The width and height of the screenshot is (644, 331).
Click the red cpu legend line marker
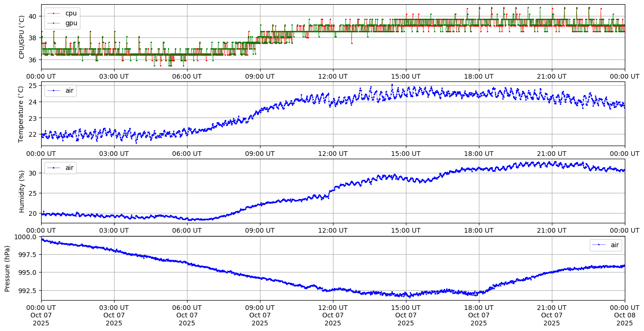54,13
